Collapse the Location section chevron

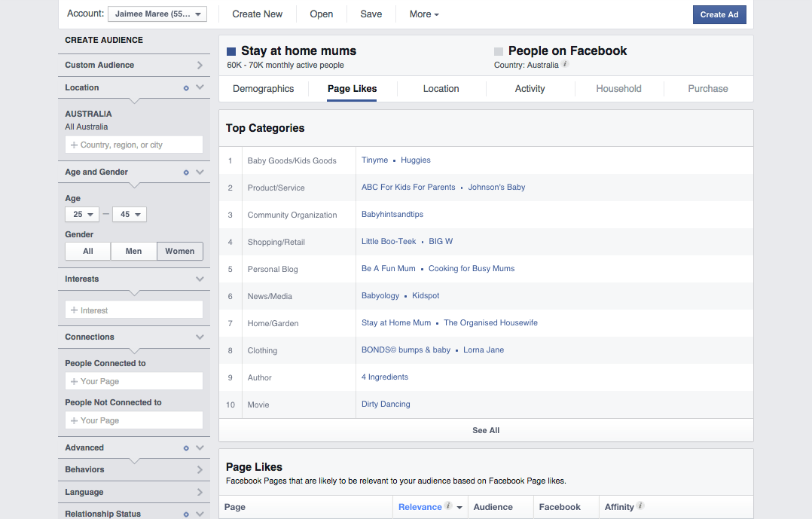200,87
